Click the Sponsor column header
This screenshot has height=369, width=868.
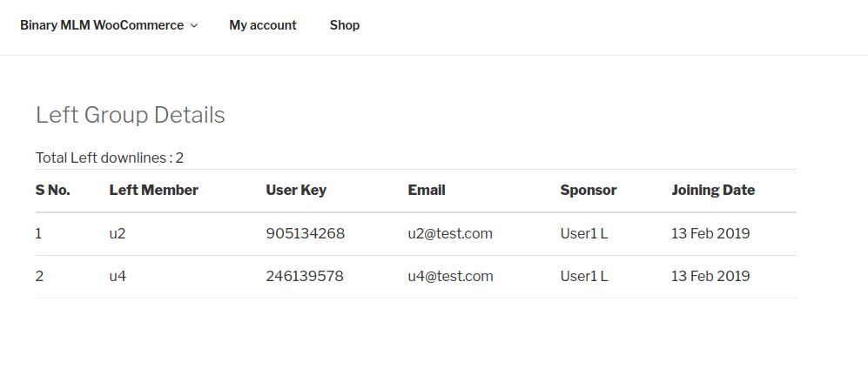pos(589,190)
